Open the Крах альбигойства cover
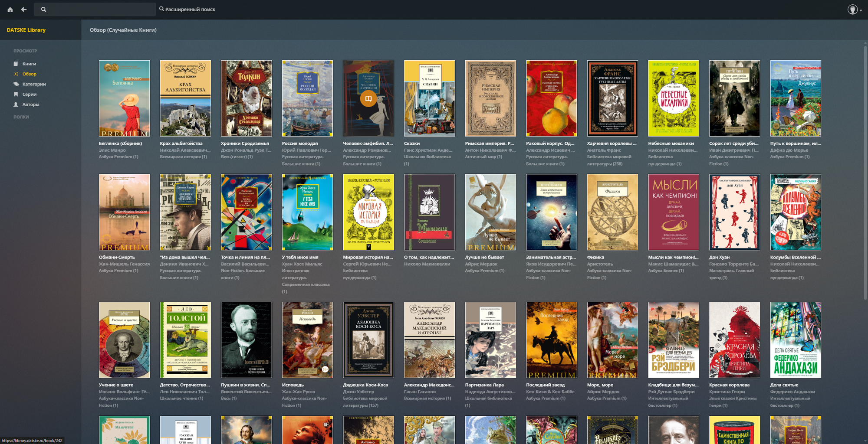Screen dimensions: 868x444 click(185, 98)
